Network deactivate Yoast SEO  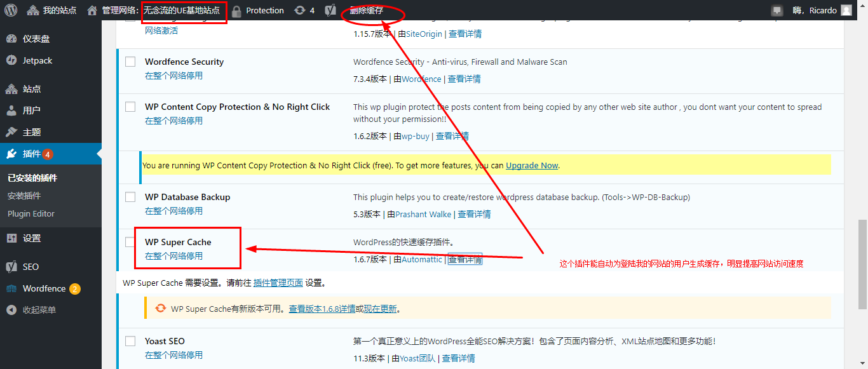173,355
